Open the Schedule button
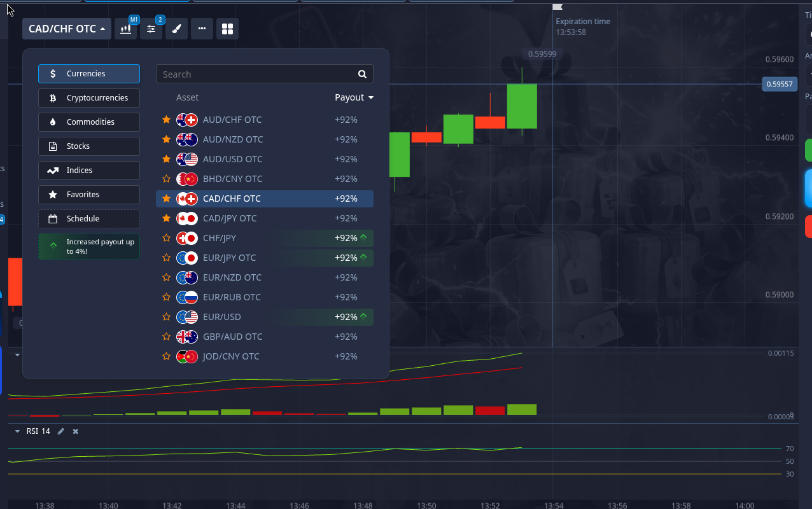Viewport: 812px width, 509px height. (89, 219)
